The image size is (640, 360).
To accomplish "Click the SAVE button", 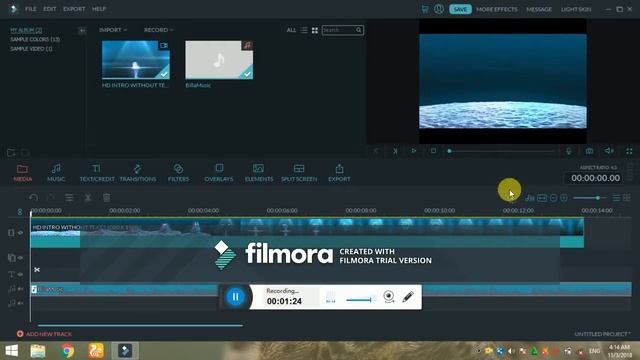I will [x=460, y=9].
